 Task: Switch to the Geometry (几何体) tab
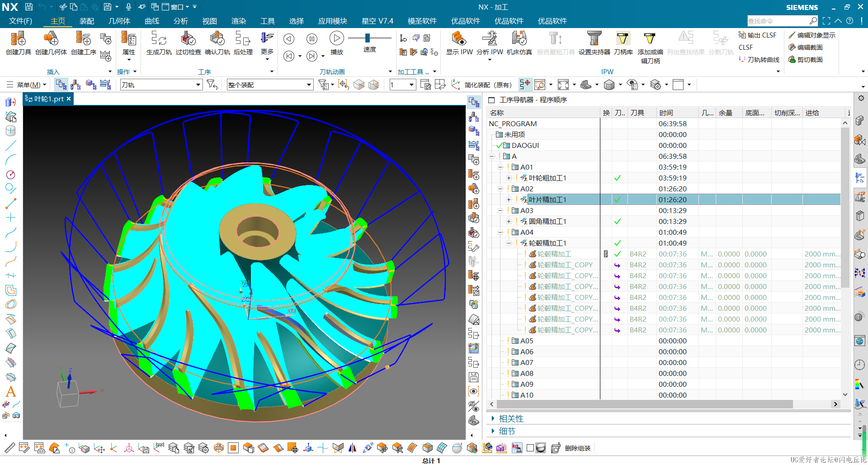coord(119,21)
